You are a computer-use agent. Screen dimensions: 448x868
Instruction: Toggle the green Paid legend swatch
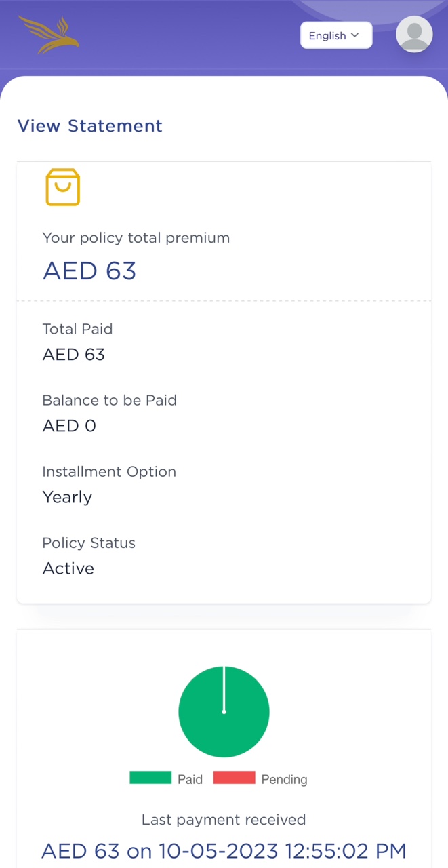point(150,778)
